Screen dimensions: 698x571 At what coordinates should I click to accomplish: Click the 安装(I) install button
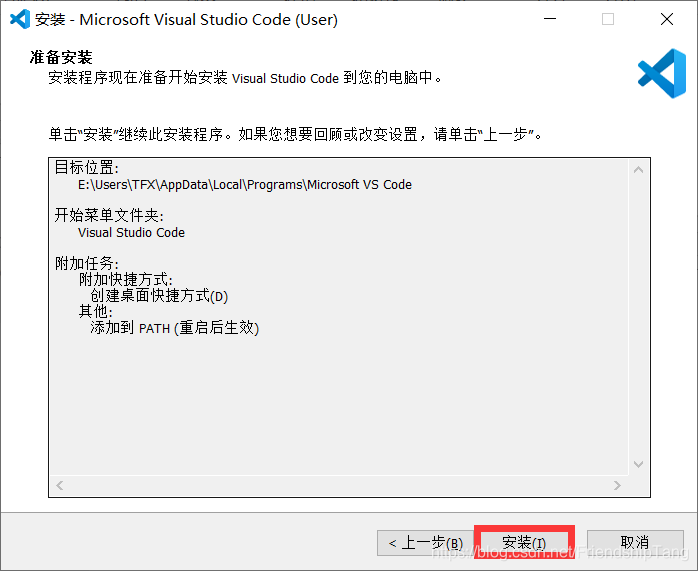(524, 543)
